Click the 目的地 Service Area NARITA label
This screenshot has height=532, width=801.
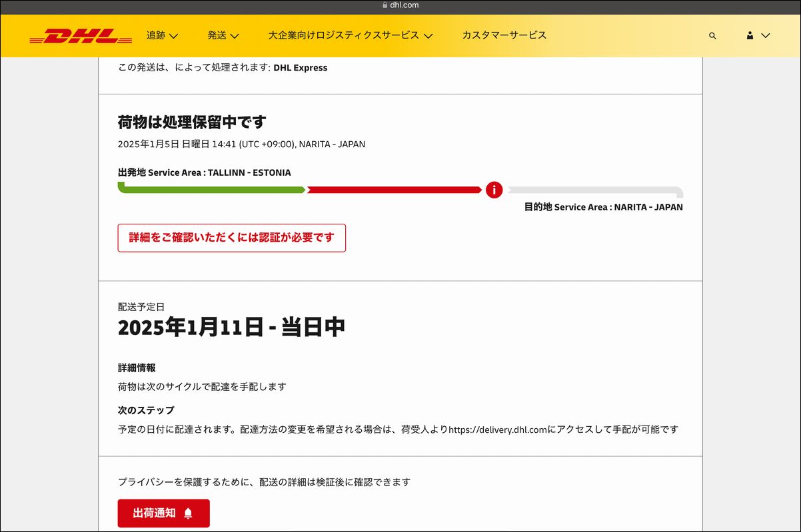[604, 207]
